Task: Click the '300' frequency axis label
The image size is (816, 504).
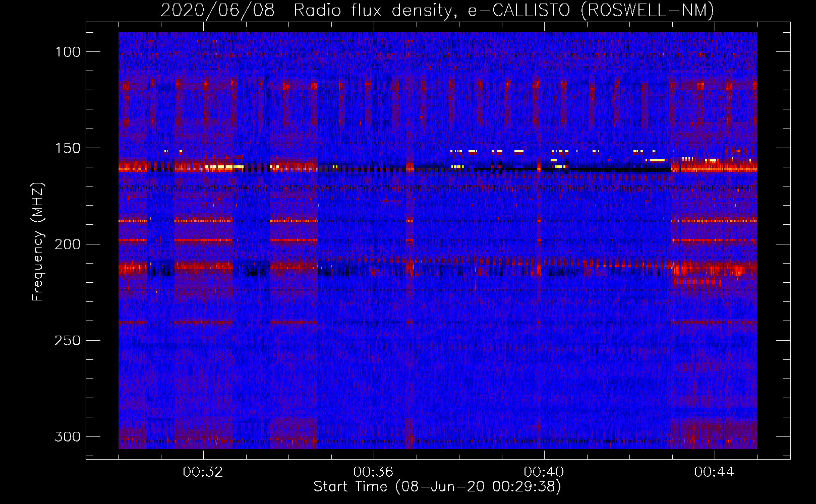Action: pyautogui.click(x=68, y=436)
